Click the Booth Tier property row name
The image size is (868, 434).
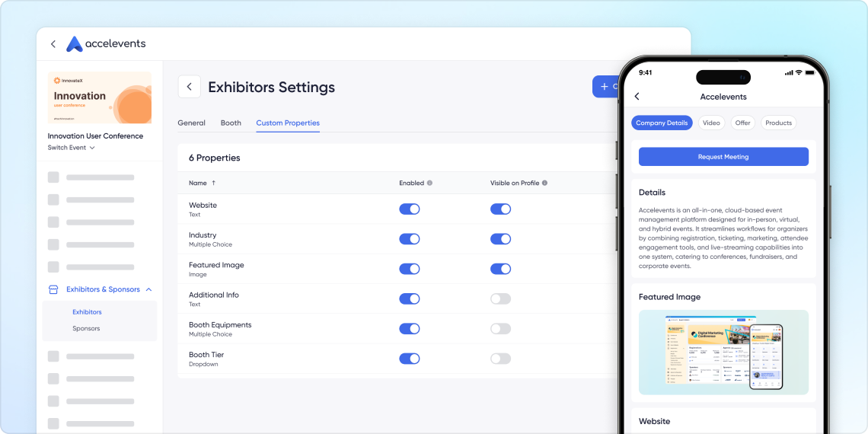pyautogui.click(x=206, y=355)
